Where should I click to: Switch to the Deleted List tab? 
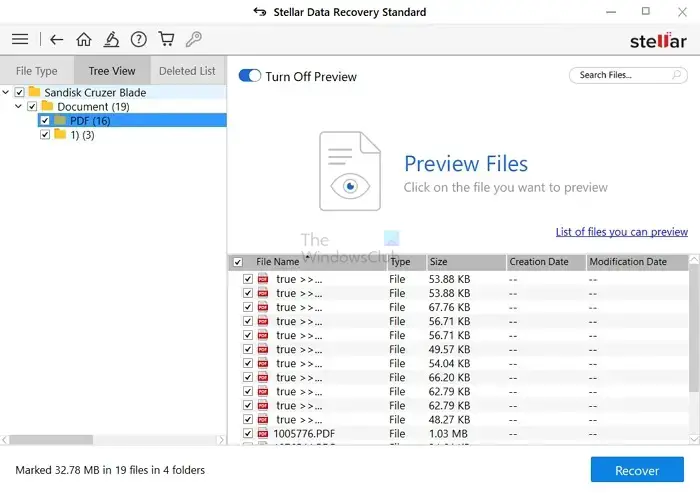[x=188, y=71]
